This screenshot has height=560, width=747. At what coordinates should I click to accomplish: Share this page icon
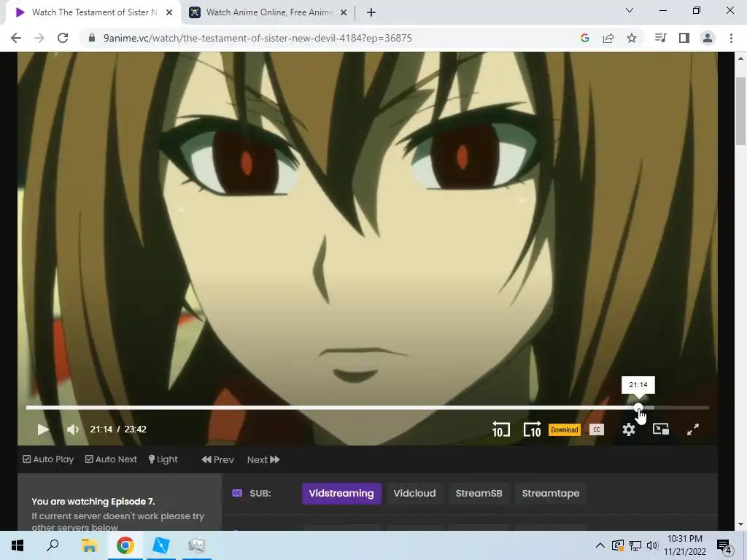pyautogui.click(x=608, y=38)
